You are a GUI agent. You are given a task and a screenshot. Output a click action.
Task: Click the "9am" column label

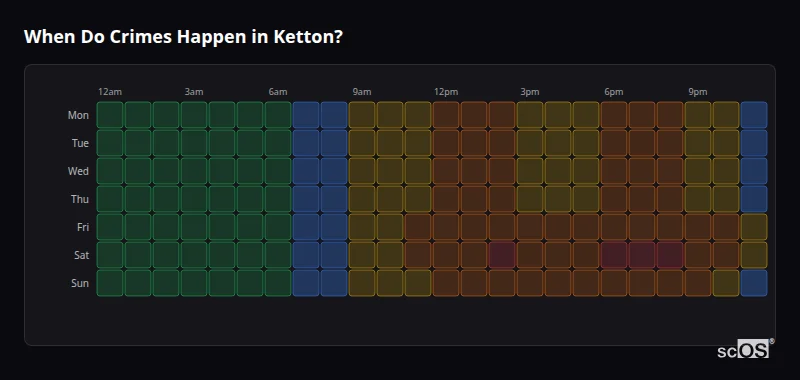(x=362, y=92)
